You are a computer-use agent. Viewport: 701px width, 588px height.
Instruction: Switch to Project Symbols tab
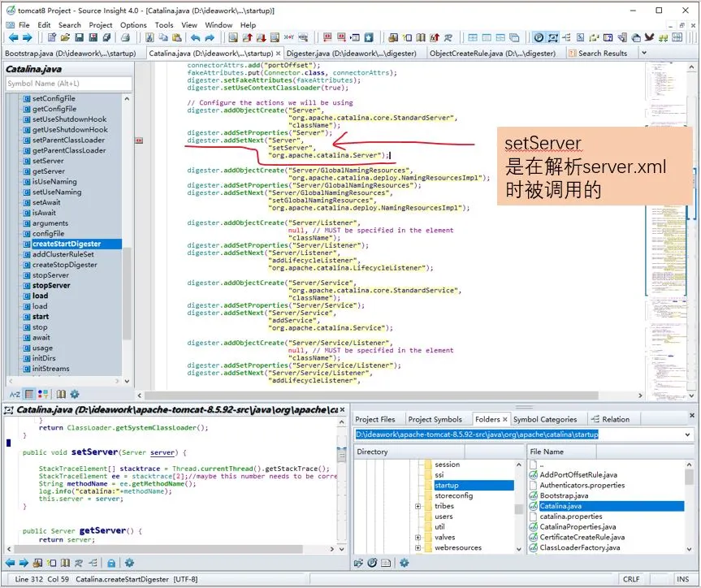point(435,419)
